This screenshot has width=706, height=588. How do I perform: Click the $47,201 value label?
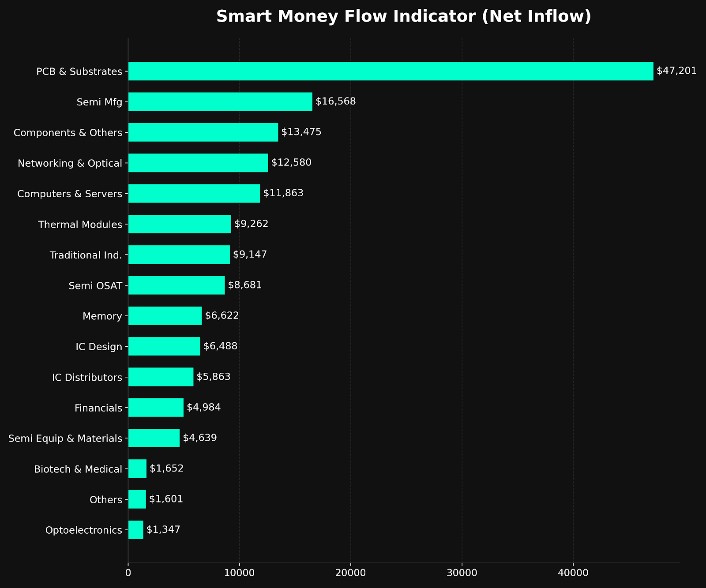pyautogui.click(x=676, y=71)
